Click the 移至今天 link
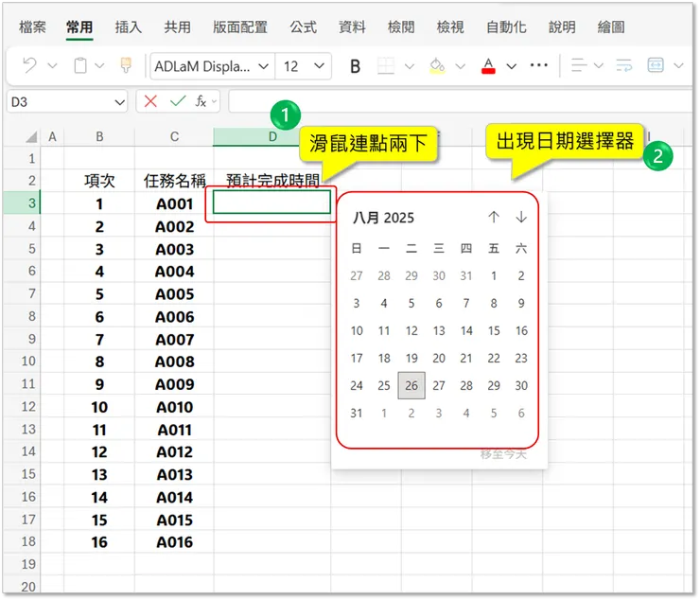 click(x=503, y=455)
